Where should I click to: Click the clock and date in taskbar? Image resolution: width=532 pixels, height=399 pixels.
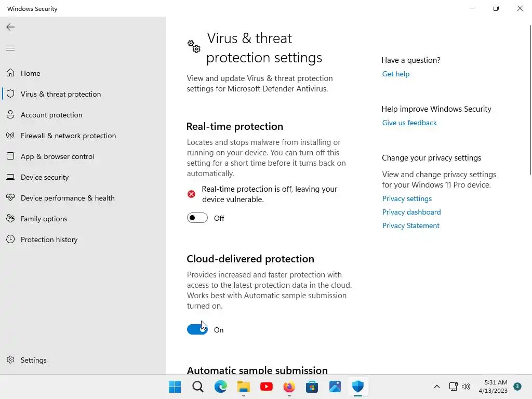pos(493,387)
